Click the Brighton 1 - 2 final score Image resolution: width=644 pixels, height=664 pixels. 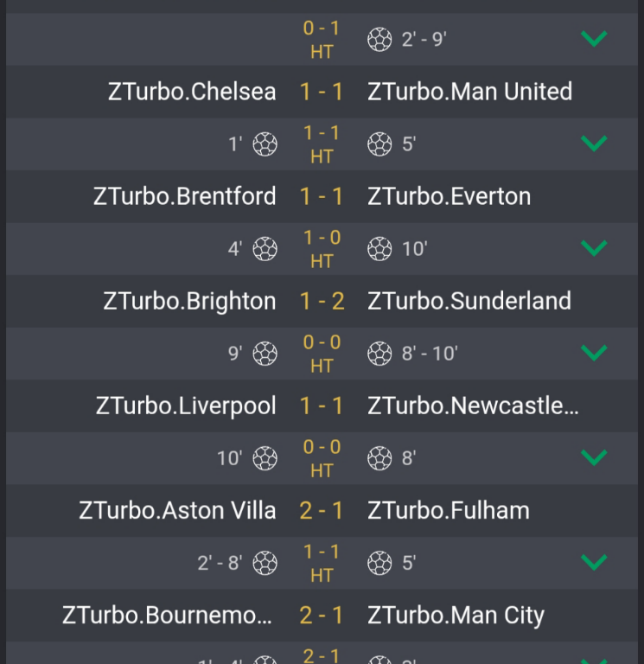point(322,301)
